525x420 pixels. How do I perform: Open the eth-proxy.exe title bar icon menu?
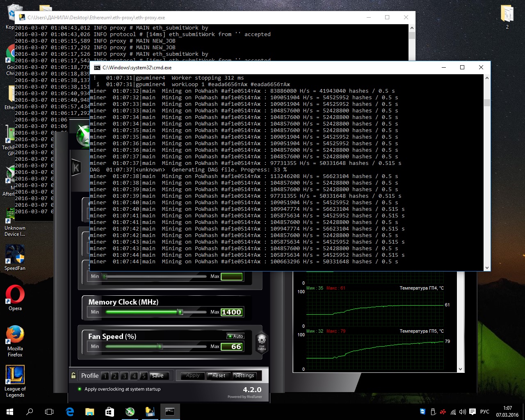pos(22,17)
